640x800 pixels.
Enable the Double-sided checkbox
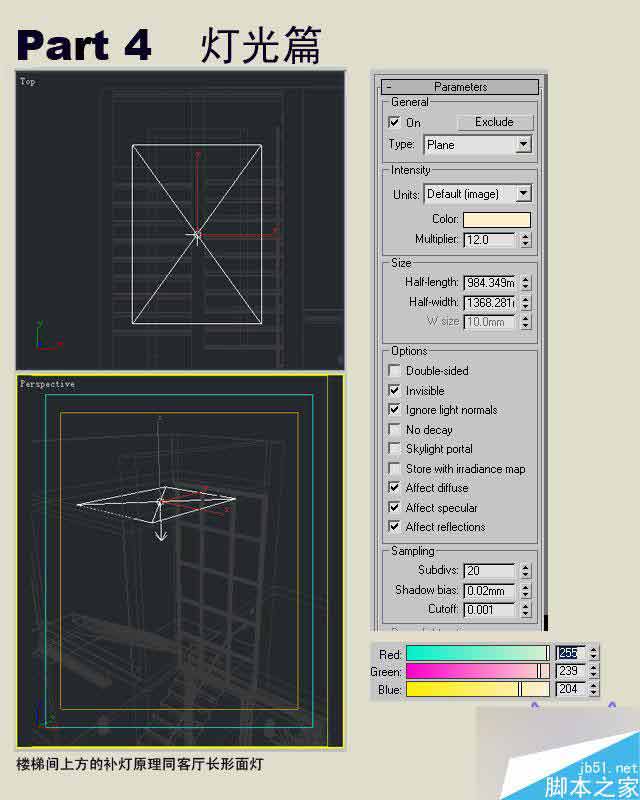[394, 370]
